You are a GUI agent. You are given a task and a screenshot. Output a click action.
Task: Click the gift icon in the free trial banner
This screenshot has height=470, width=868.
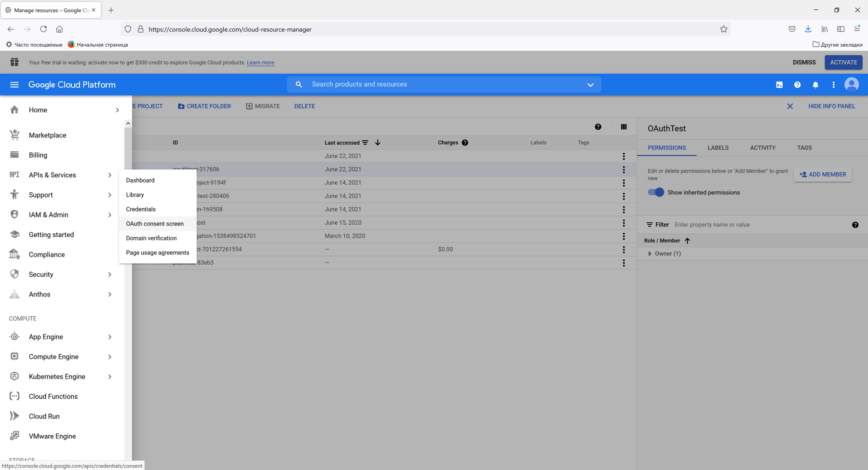[14, 62]
